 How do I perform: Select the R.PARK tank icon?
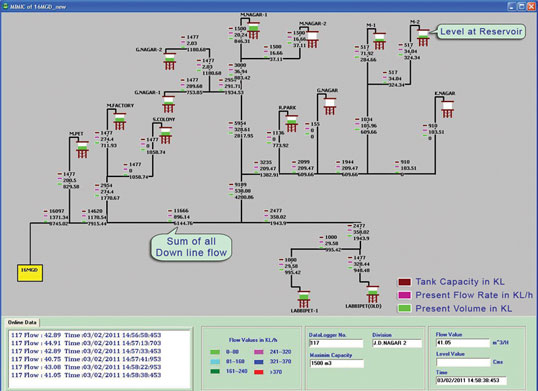point(291,123)
